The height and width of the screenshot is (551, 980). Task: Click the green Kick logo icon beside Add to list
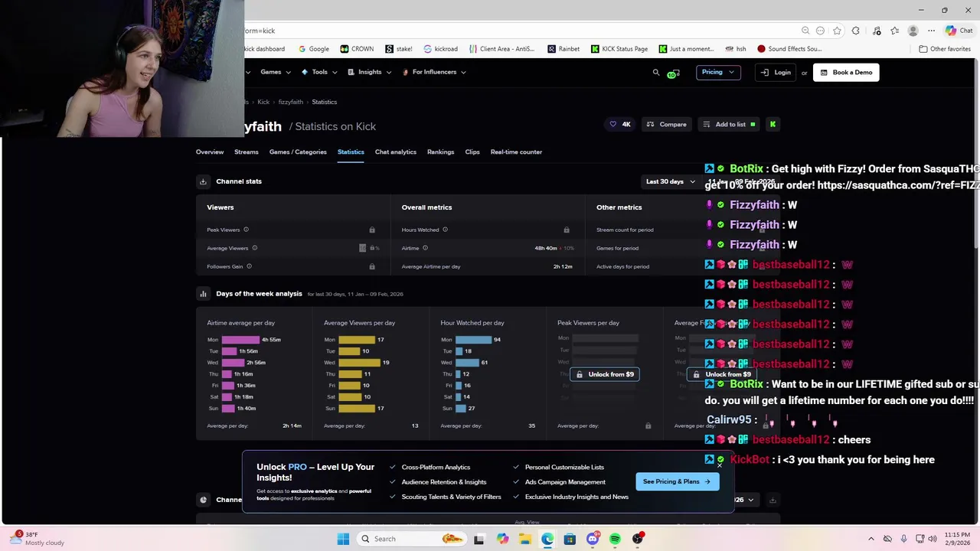coord(773,124)
